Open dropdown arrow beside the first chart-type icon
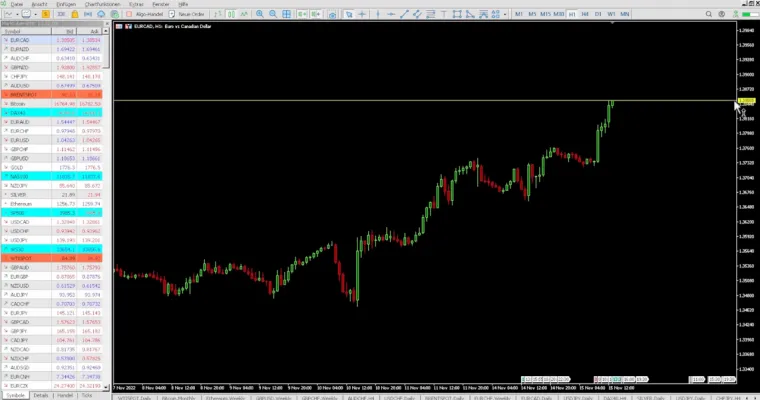 [17, 14]
